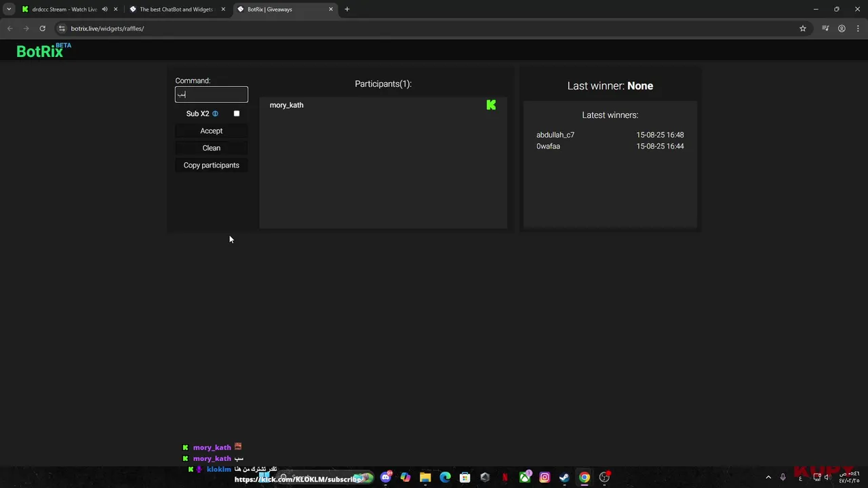Click the Clean button
Image resolution: width=868 pixels, height=488 pixels.
(x=212, y=148)
